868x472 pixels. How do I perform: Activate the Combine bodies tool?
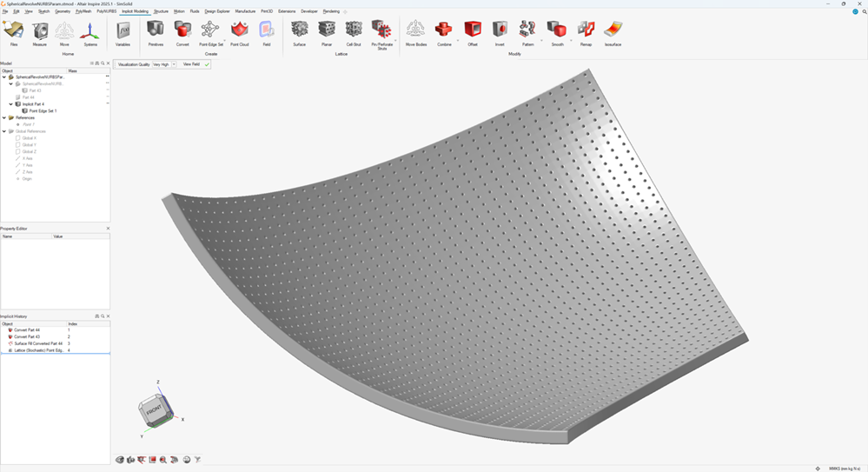tap(444, 31)
